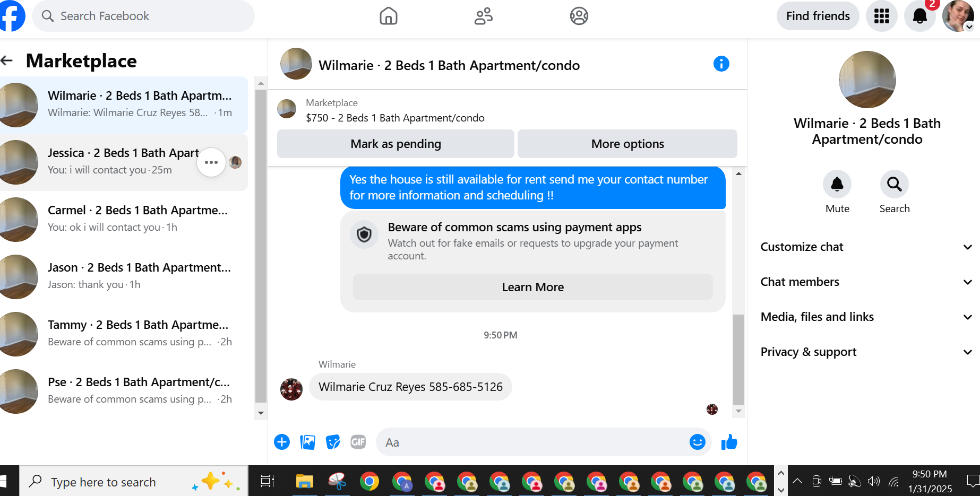Open the conversation title in the chat header
Viewport: 980px width, 496px height.
point(449,65)
